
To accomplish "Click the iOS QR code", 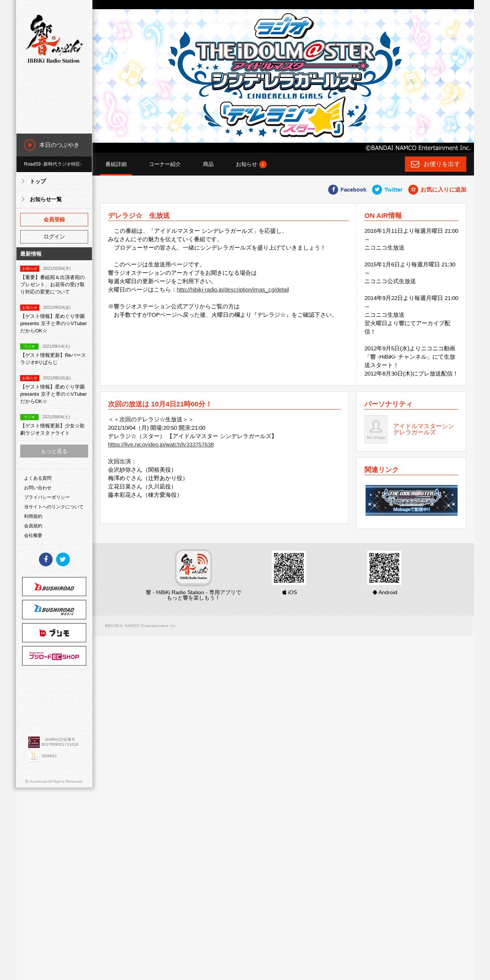I will [x=289, y=567].
